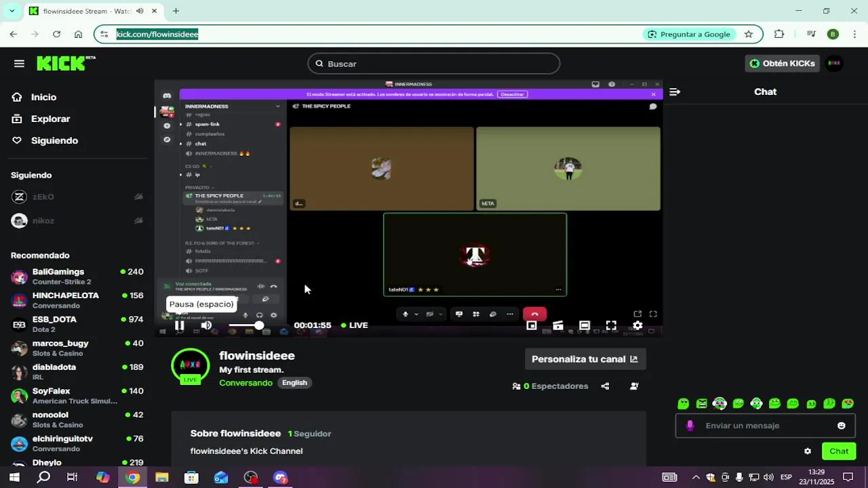This screenshot has width=868, height=488.
Task: Focus the Buscar search field
Action: pos(434,64)
